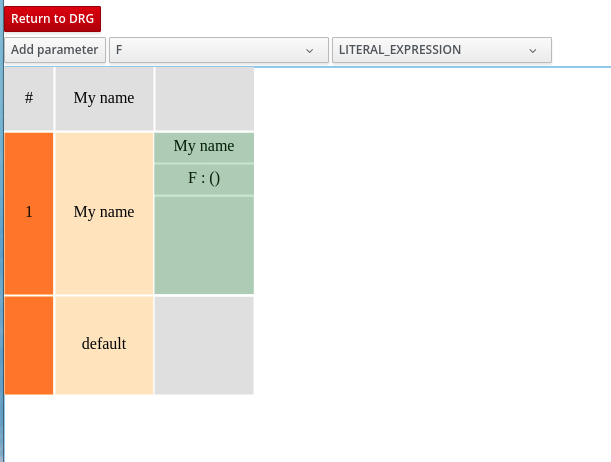The image size is (611, 462).
Task: Open the LITERAL_EXPRESSION type dropdown
Action: click(x=441, y=50)
